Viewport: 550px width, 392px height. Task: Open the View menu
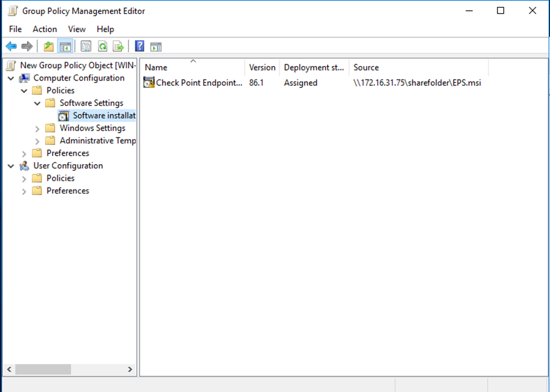point(77,29)
